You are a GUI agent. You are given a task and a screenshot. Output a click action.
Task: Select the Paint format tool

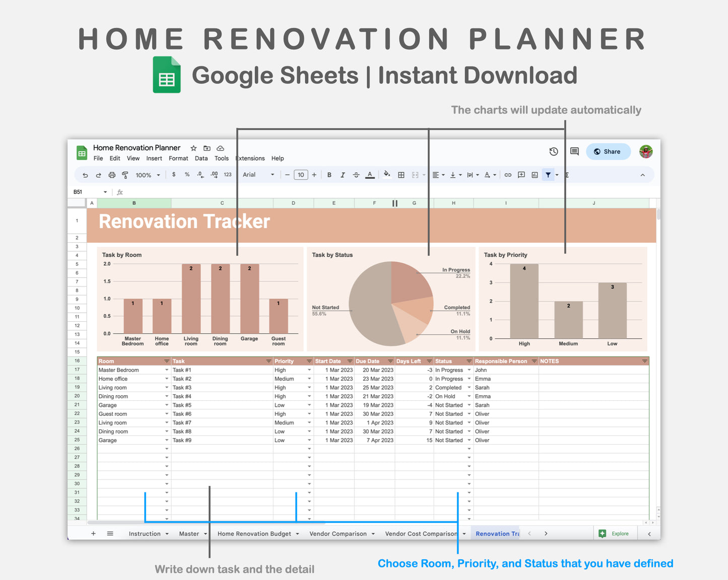[124, 175]
